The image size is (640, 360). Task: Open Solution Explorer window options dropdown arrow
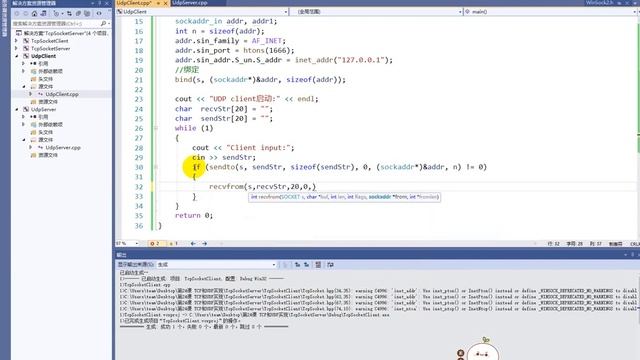click(93, 3)
